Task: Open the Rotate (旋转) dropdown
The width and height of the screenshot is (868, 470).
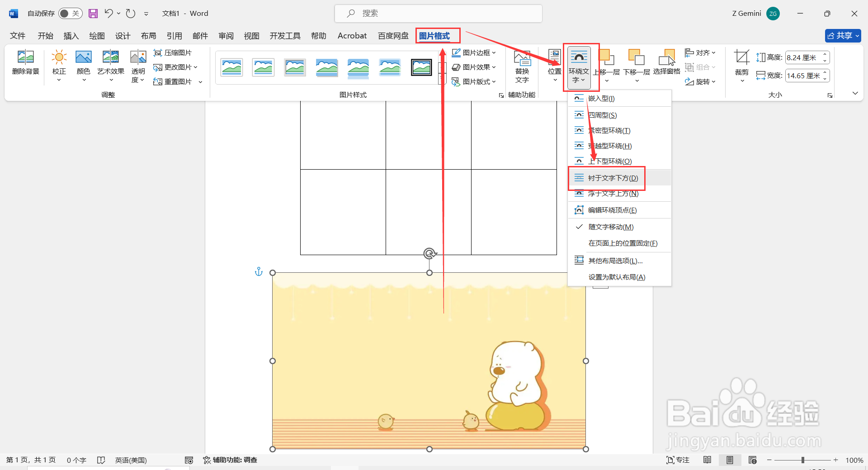Action: 700,82
